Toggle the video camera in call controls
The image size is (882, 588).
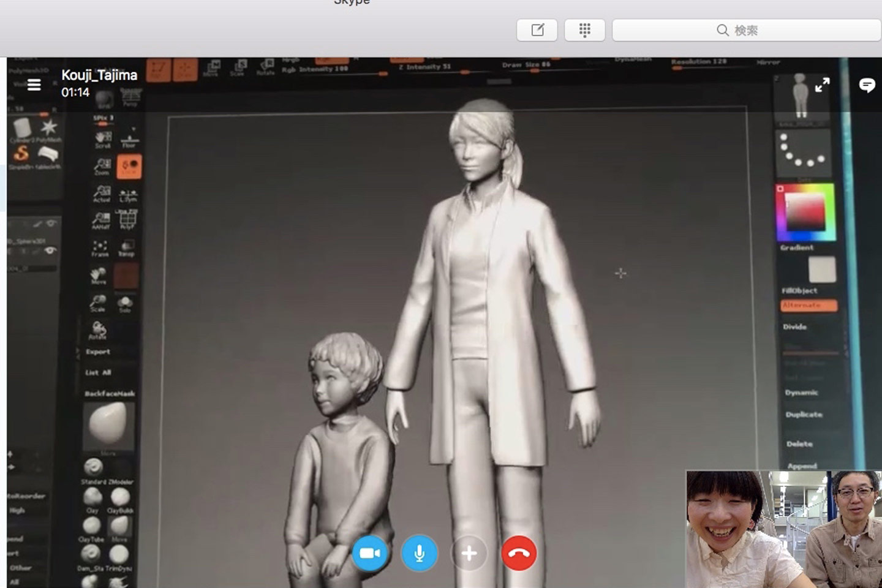pyautogui.click(x=369, y=553)
